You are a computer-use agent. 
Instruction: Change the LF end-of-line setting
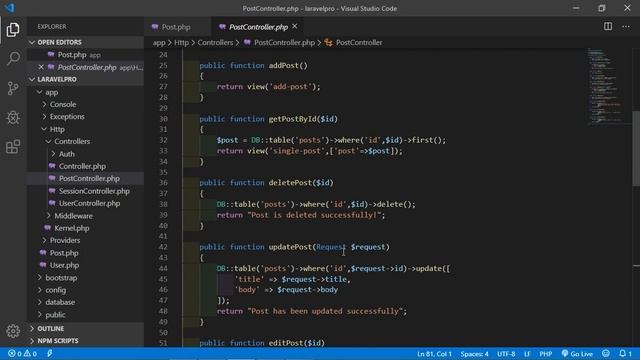point(527,354)
